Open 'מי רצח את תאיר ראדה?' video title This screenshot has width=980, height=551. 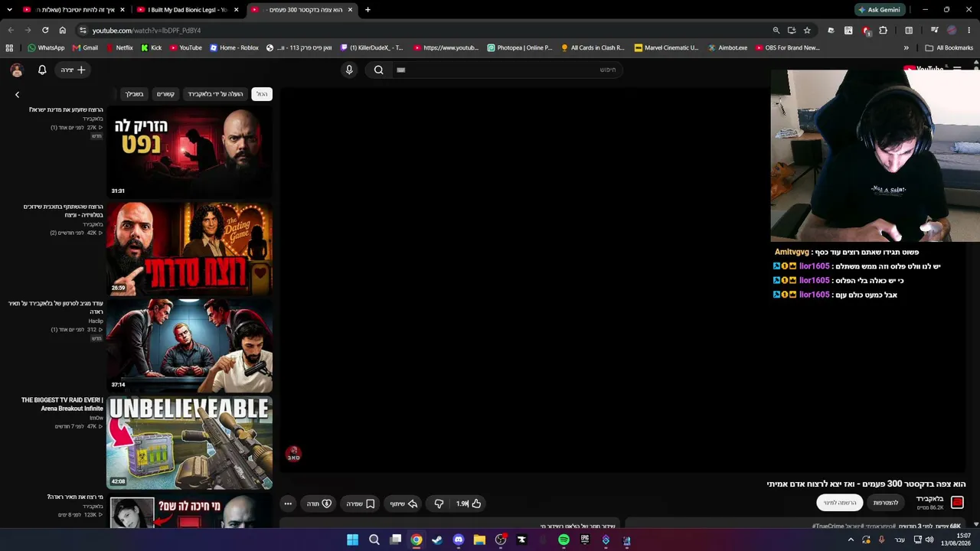[75, 497]
